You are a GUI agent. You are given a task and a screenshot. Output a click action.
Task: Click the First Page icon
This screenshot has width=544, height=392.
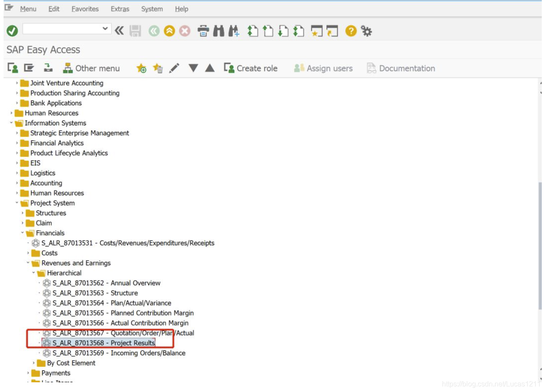point(252,31)
